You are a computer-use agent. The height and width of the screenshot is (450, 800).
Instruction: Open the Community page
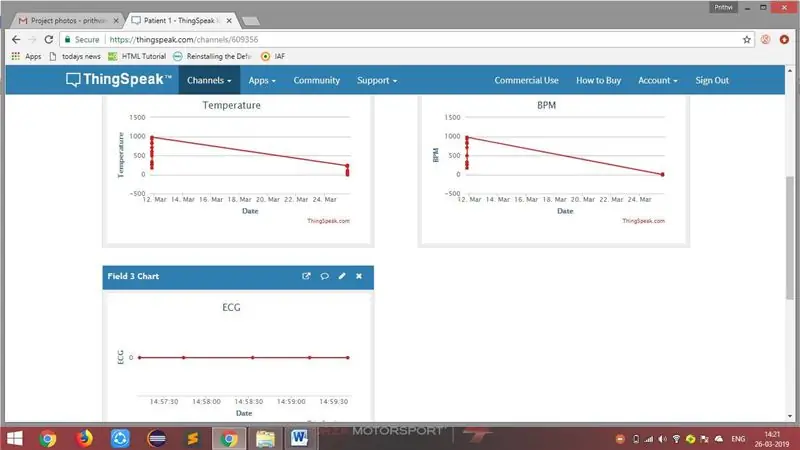[316, 80]
